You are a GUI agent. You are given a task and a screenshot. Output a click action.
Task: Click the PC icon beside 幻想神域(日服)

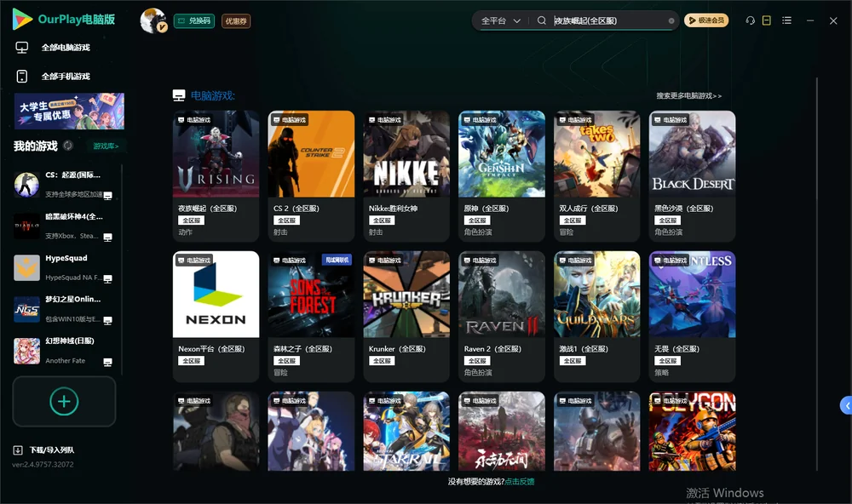(x=107, y=363)
